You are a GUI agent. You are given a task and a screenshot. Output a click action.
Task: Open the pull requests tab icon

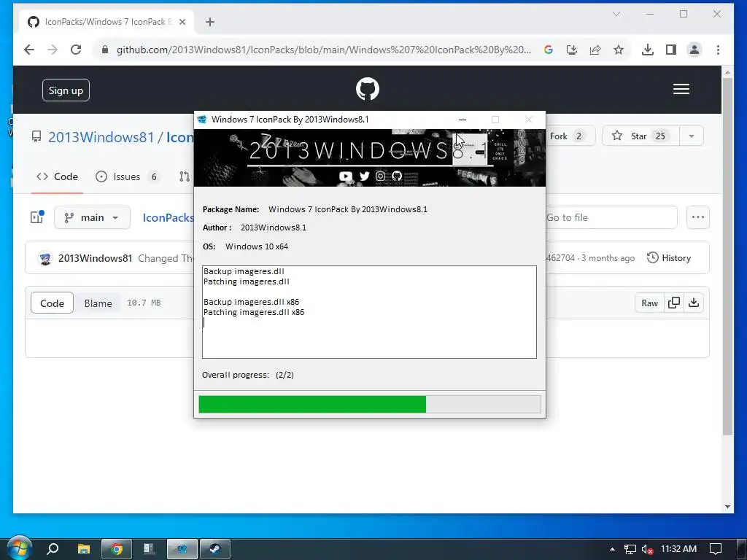(x=185, y=176)
